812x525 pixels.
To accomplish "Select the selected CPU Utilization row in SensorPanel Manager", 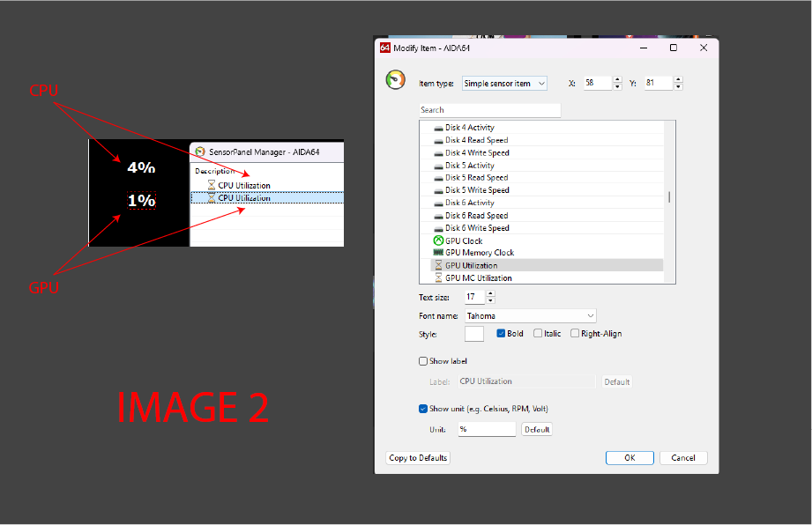I will pos(267,197).
